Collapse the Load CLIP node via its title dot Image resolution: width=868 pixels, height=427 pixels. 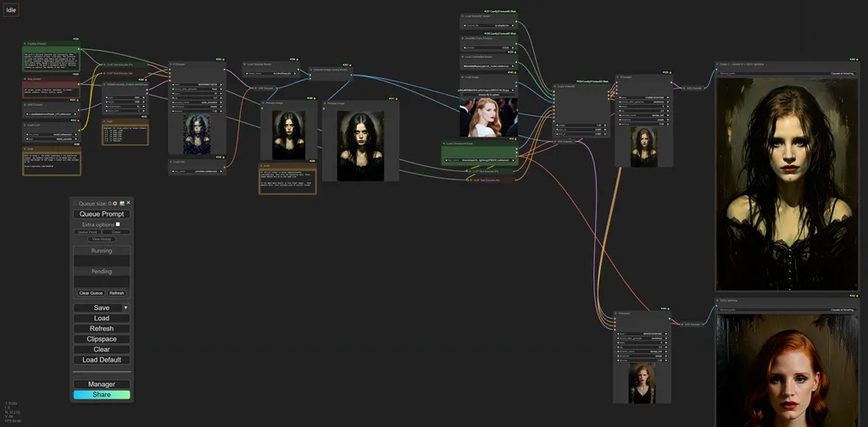point(25,125)
